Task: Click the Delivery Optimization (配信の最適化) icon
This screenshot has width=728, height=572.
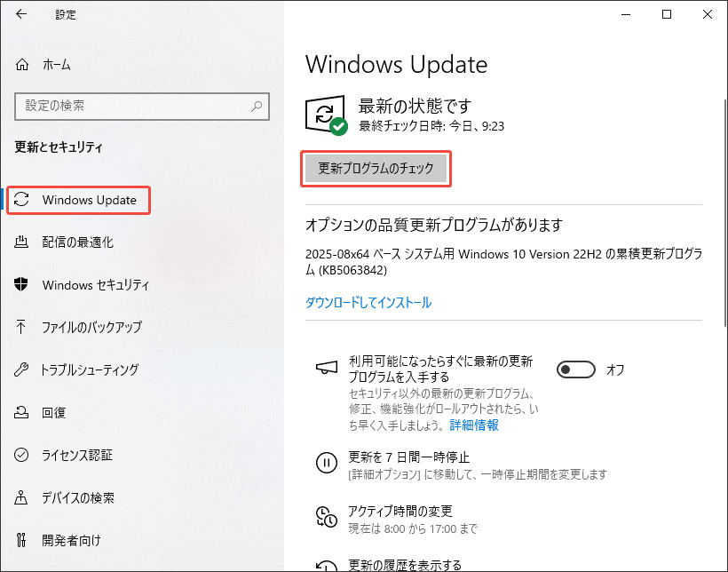Action: (21, 242)
